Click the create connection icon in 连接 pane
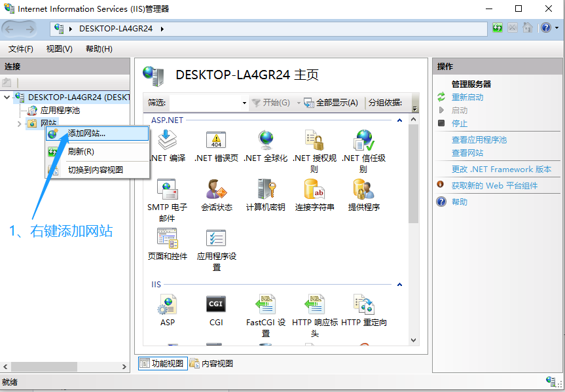The image size is (565, 392). point(7,82)
